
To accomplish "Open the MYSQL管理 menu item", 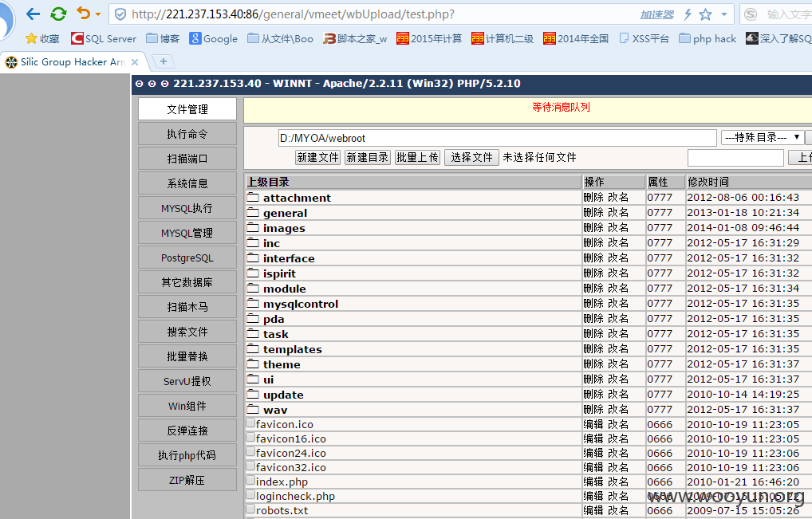I will [187, 233].
